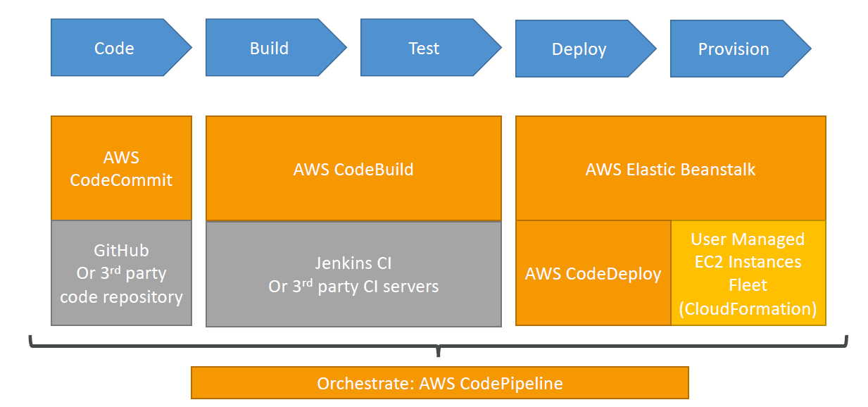Click the Test stage arrow

pyautogui.click(x=431, y=48)
